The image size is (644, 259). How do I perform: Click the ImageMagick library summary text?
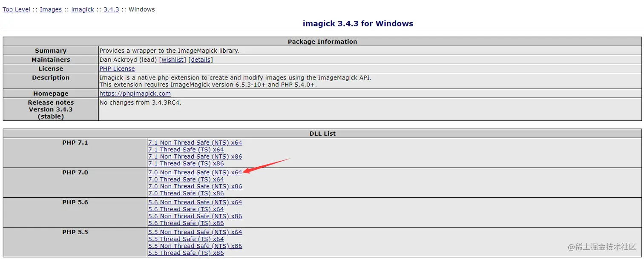[x=170, y=51]
